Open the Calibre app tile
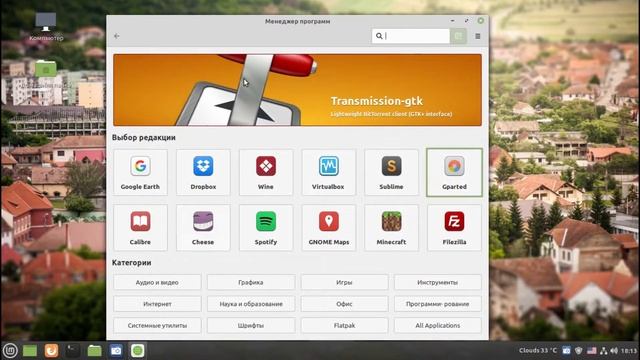 [x=140, y=227]
